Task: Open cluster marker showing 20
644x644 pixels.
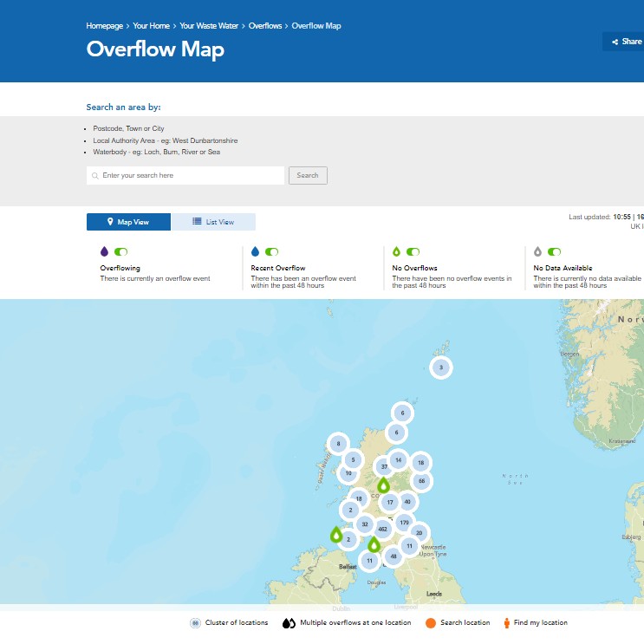Action: [419, 533]
